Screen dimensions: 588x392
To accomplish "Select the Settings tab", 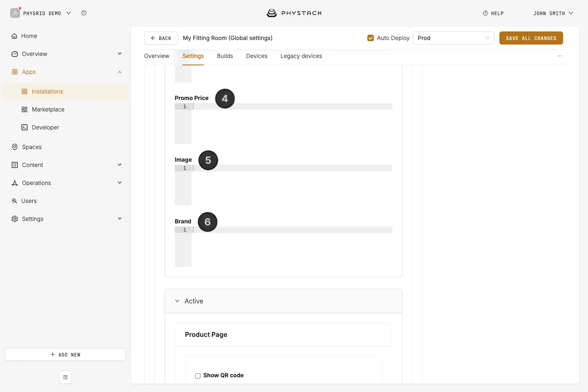I will click(x=193, y=56).
